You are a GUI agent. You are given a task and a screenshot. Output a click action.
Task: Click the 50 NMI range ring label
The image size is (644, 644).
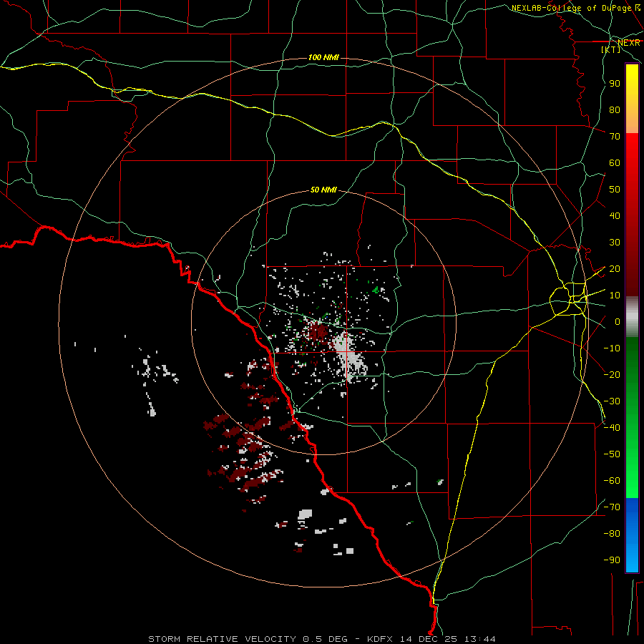tap(323, 190)
